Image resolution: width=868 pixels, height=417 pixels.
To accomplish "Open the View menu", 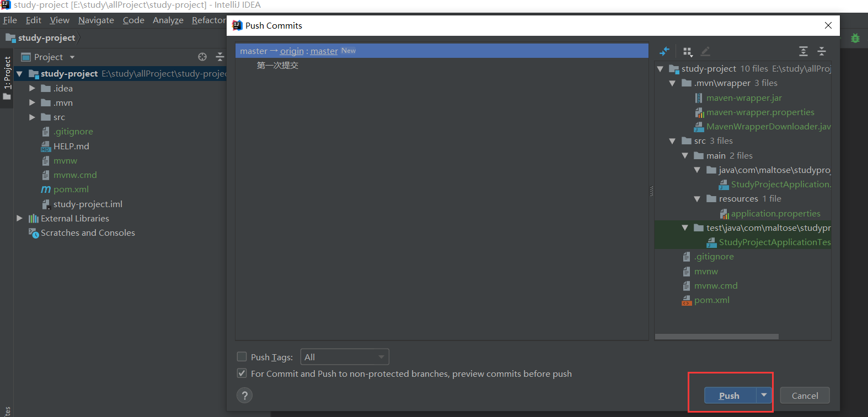I will tap(60, 20).
